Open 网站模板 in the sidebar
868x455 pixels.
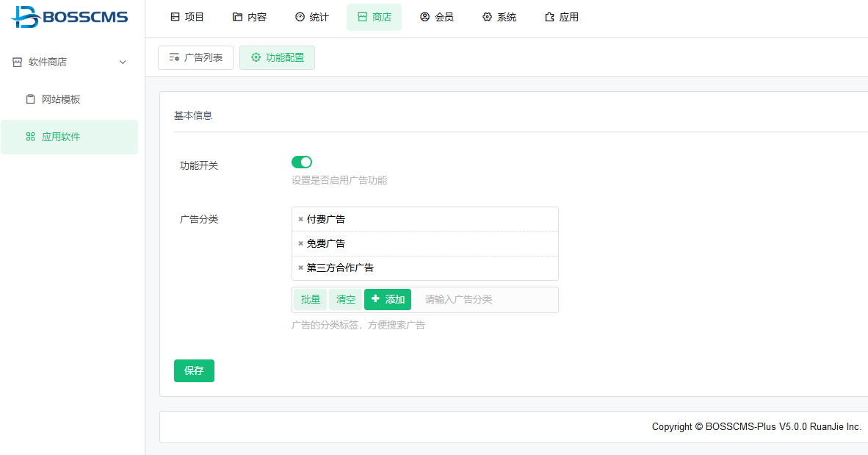(x=61, y=99)
